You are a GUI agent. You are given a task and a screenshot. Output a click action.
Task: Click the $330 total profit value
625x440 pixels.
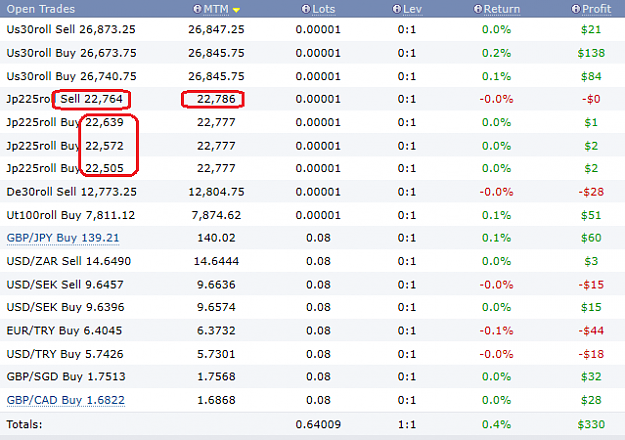coord(591,424)
